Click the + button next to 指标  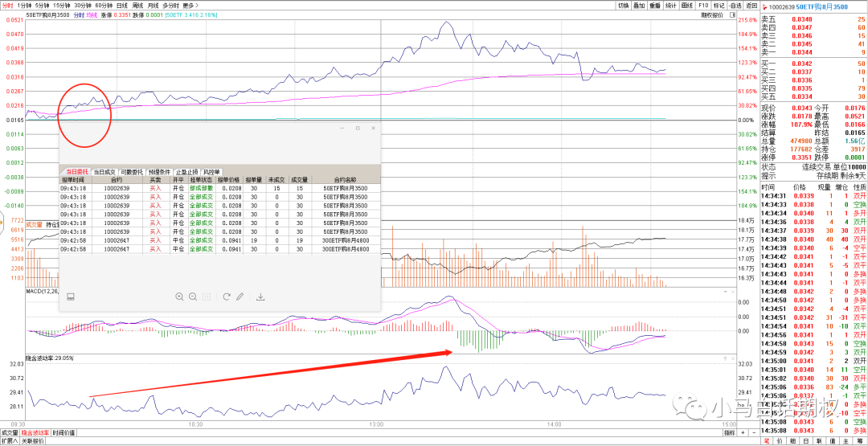click(743, 432)
